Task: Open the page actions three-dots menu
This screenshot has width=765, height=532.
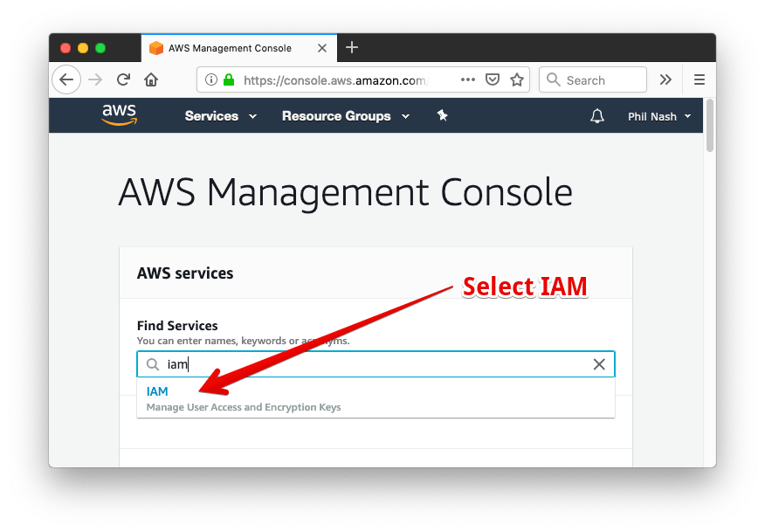Action: (468, 79)
